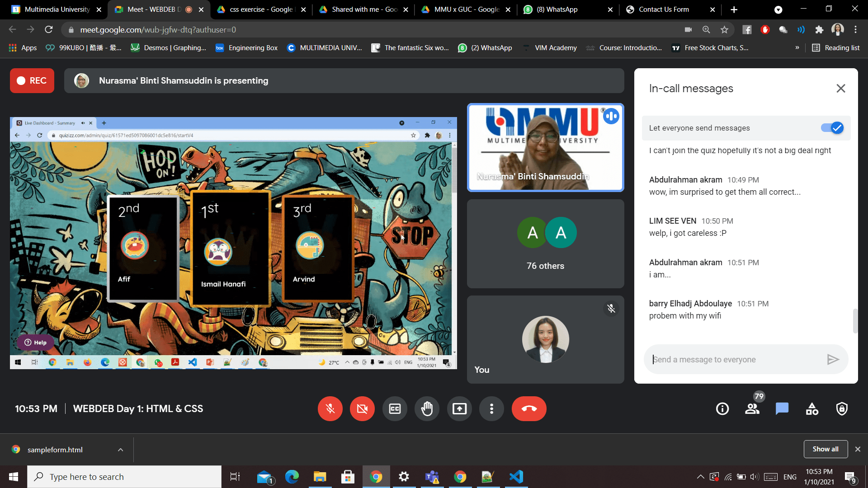Close the In-call messages panel

pos(841,89)
